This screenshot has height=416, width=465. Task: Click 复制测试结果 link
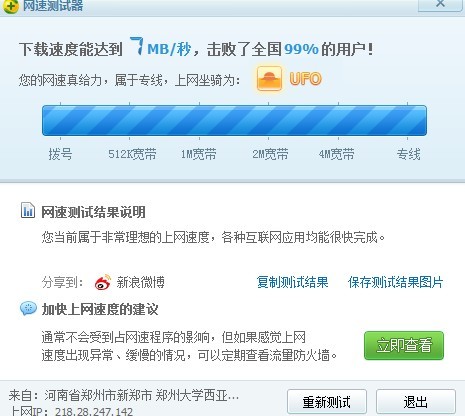coord(292,282)
